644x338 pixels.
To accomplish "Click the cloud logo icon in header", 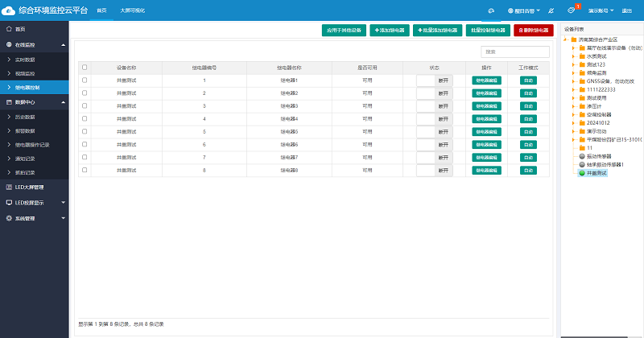I will pos(10,10).
